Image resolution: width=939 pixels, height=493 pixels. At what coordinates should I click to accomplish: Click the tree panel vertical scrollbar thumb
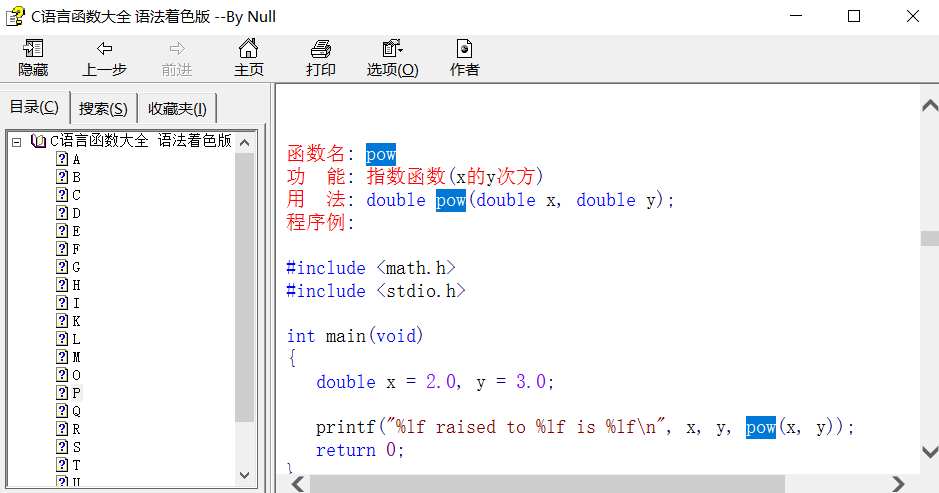click(244, 288)
